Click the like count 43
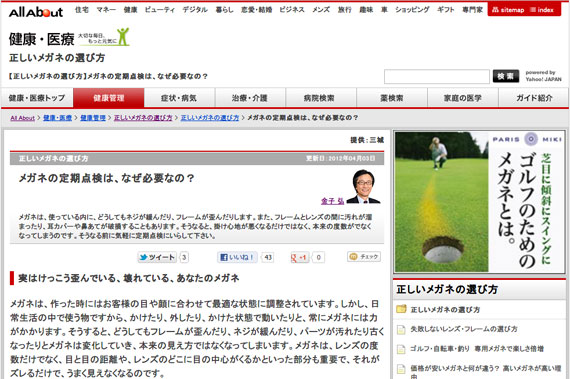570x379 pixels. (x=268, y=257)
